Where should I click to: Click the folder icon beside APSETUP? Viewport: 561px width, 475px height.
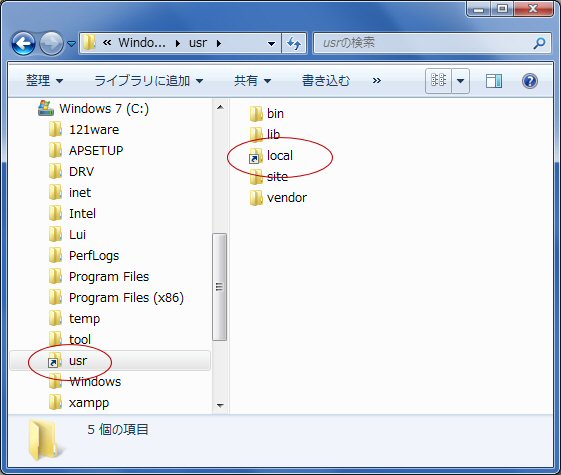55,150
